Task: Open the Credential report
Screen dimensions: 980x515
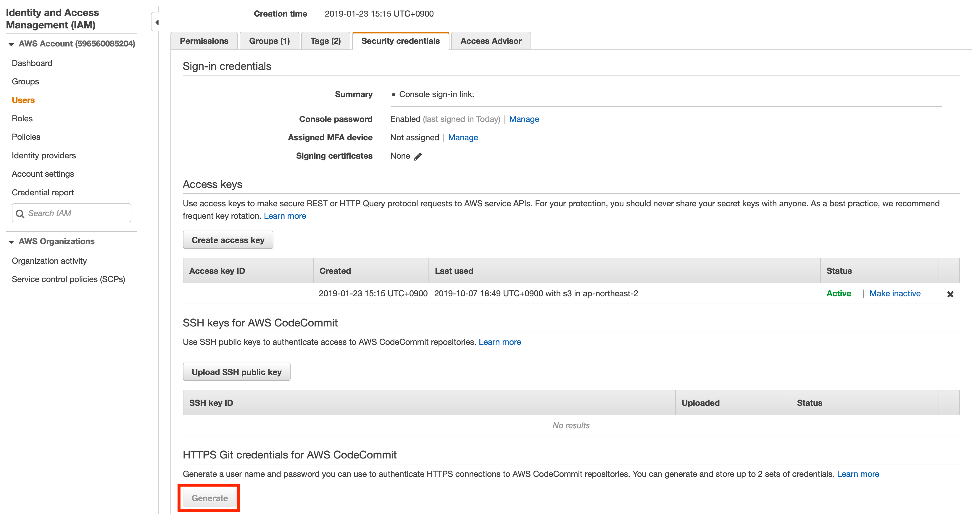Action: pyautogui.click(x=43, y=192)
